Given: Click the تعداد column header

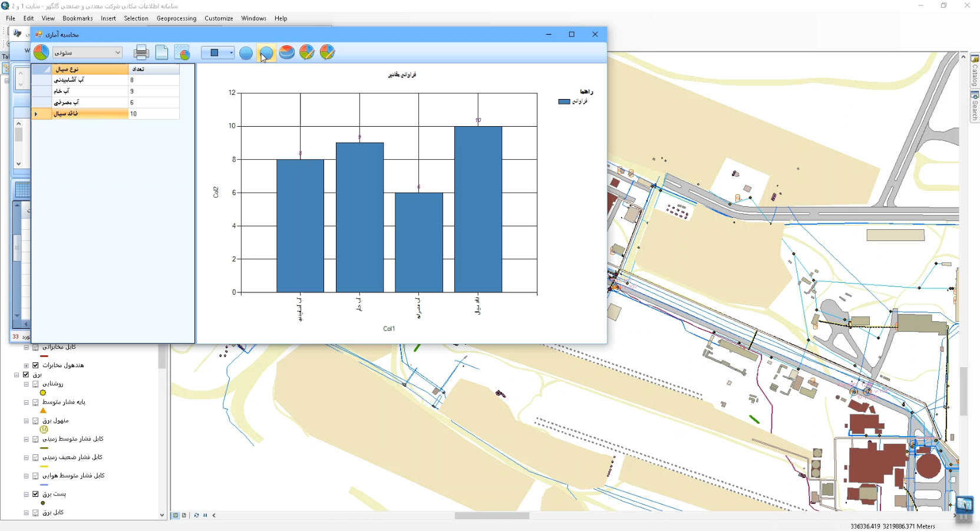Looking at the screenshot, I should pyautogui.click(x=153, y=69).
